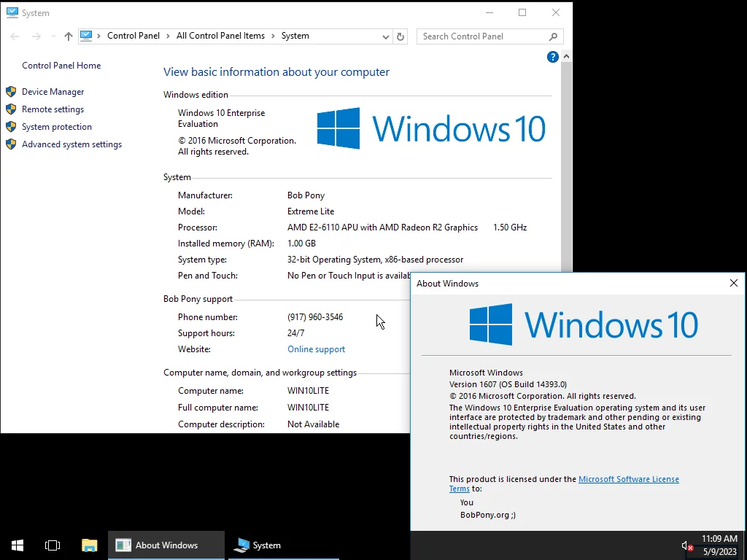The height and width of the screenshot is (560, 747).
Task: Select System breadcrumb in address bar
Action: coord(295,36)
